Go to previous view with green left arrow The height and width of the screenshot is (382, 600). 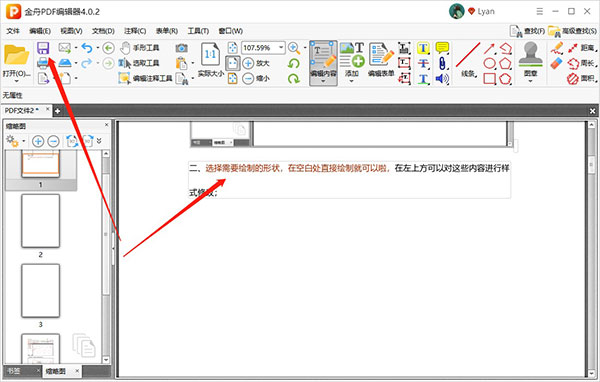click(x=108, y=48)
